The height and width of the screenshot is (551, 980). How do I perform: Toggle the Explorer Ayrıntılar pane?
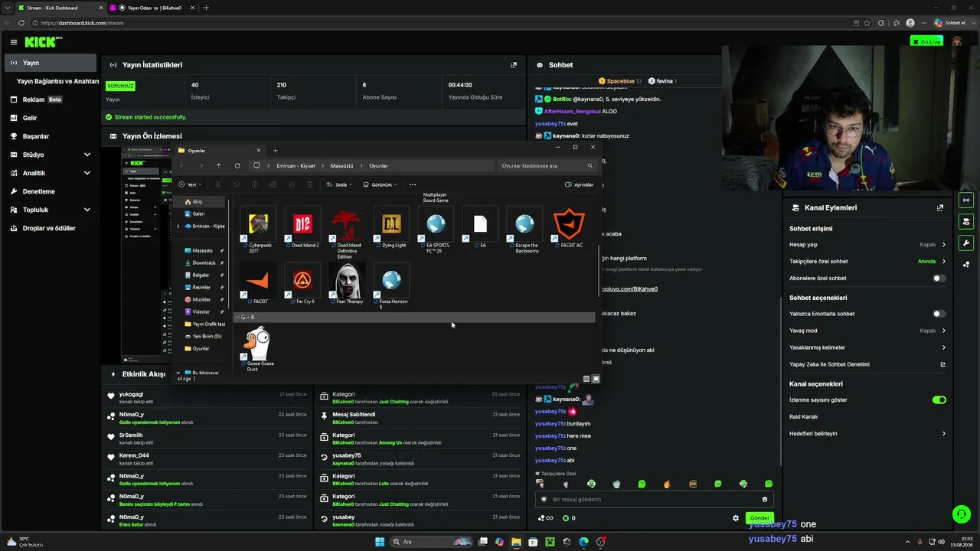click(579, 184)
